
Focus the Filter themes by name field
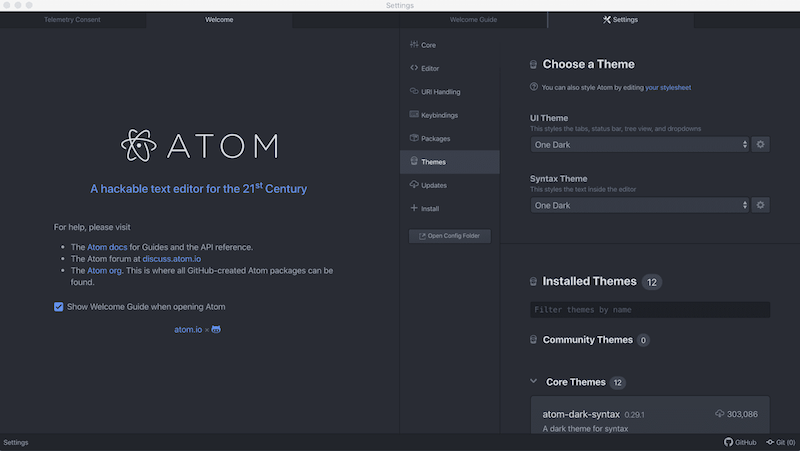(650, 310)
